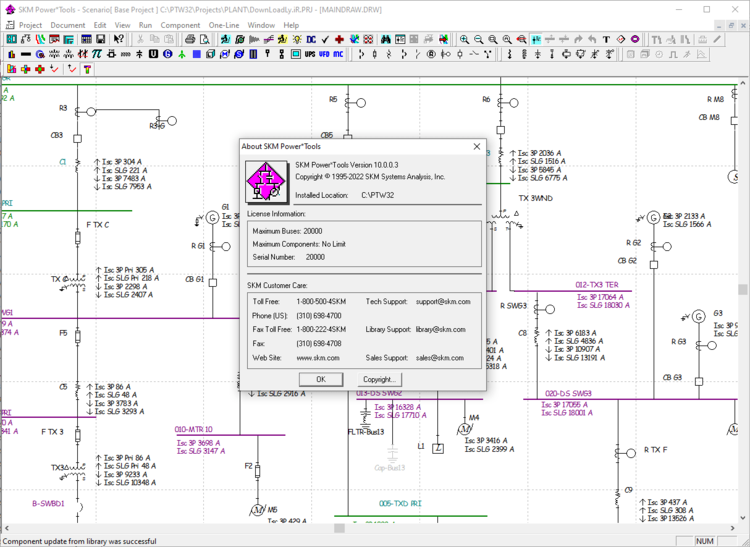Open Print Preview from the toolbar
750x547 pixels.
(x=204, y=39)
